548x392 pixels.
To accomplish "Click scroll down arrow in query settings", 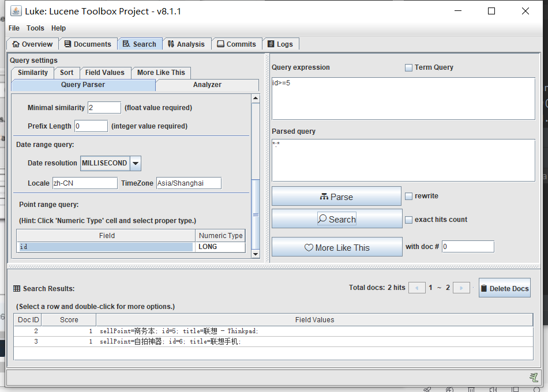I will [x=256, y=254].
